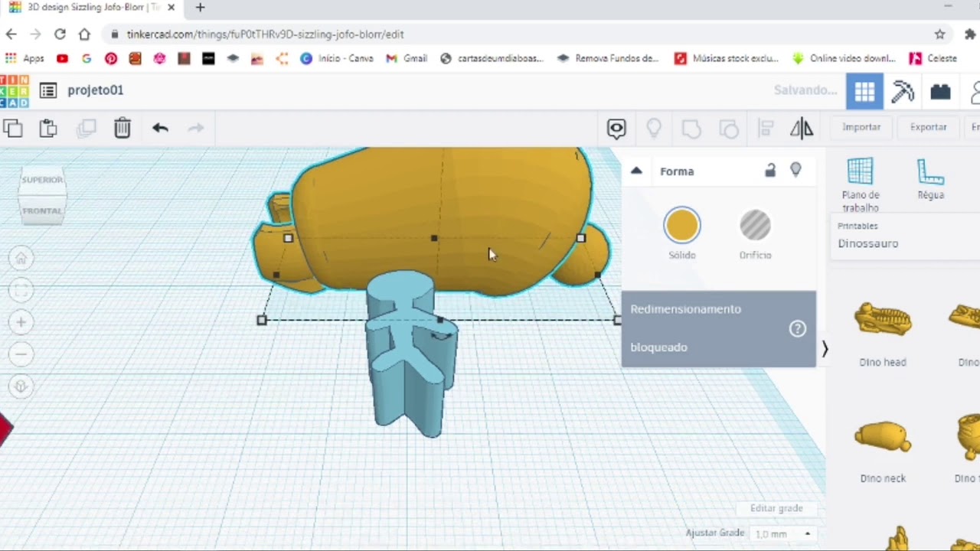Click the Duplicate and repeat icon
Screen dimensions: 980x551
pos(86,128)
